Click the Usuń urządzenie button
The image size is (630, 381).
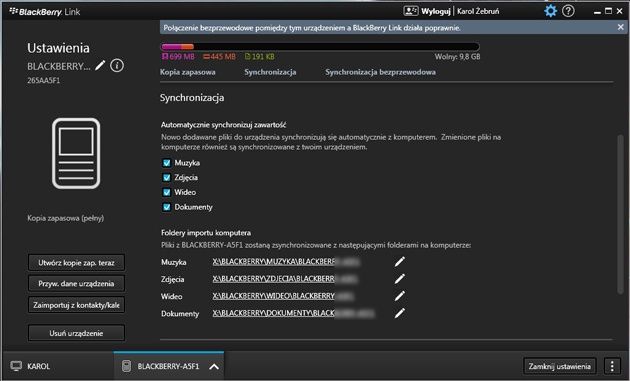tap(76, 333)
